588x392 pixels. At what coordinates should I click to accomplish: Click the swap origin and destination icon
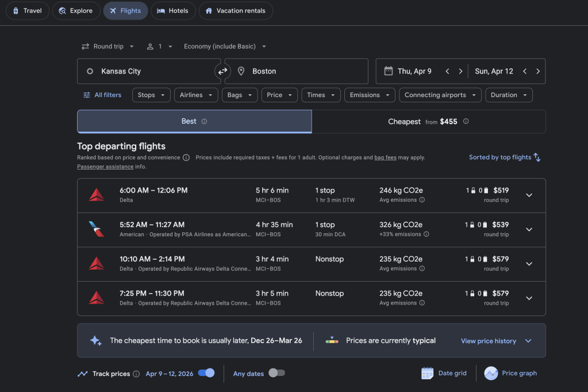tap(222, 71)
